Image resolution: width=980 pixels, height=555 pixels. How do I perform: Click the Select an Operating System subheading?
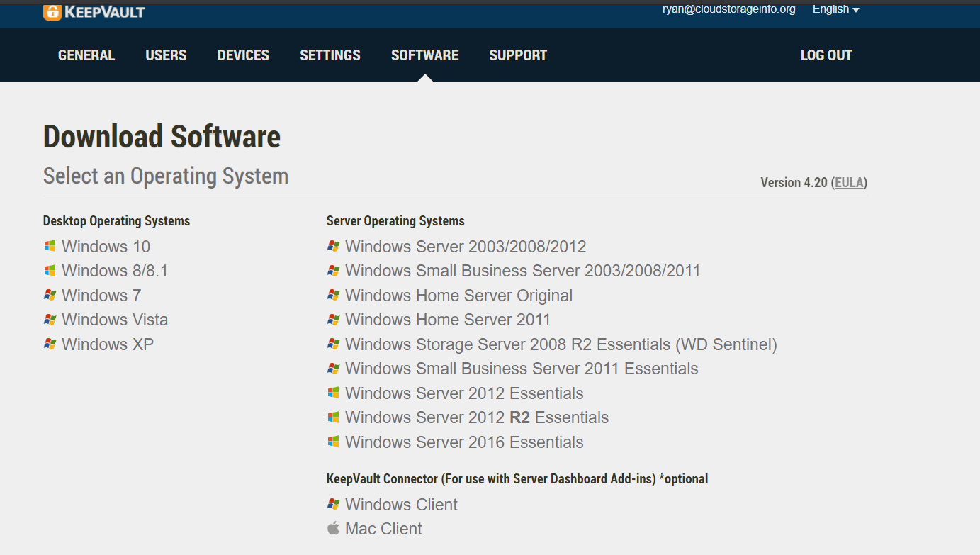click(166, 176)
